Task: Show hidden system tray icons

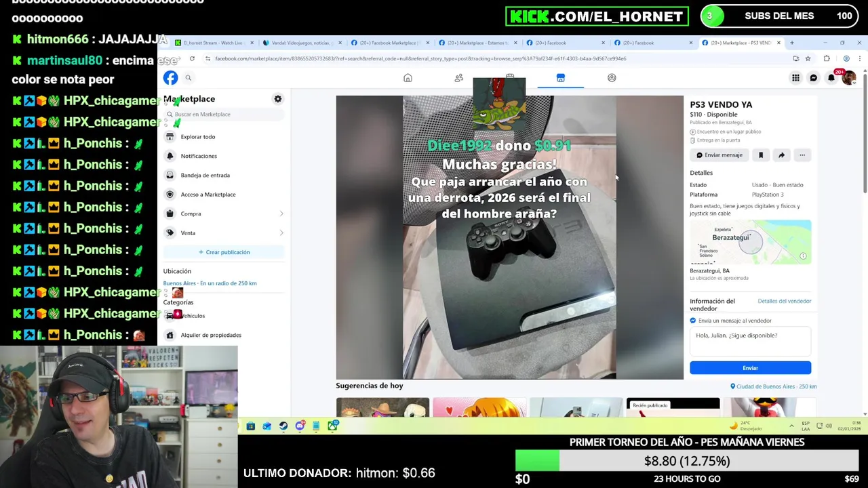Action: (791, 426)
